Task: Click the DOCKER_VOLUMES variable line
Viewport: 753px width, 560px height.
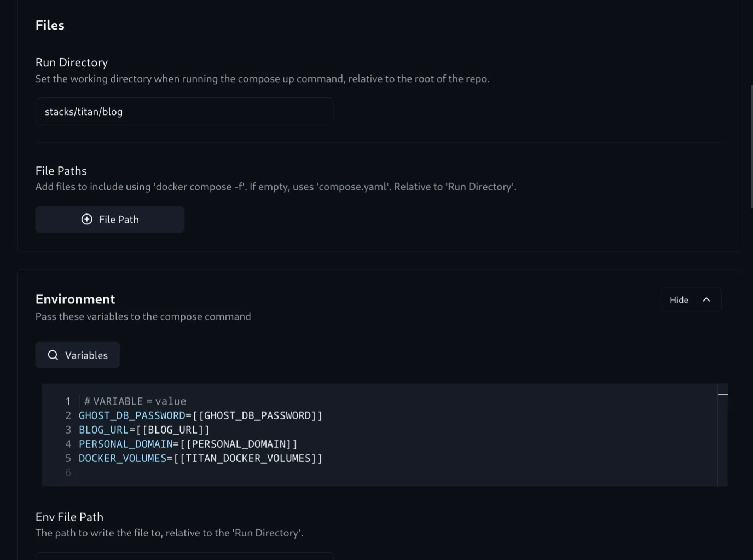Action: click(x=200, y=458)
